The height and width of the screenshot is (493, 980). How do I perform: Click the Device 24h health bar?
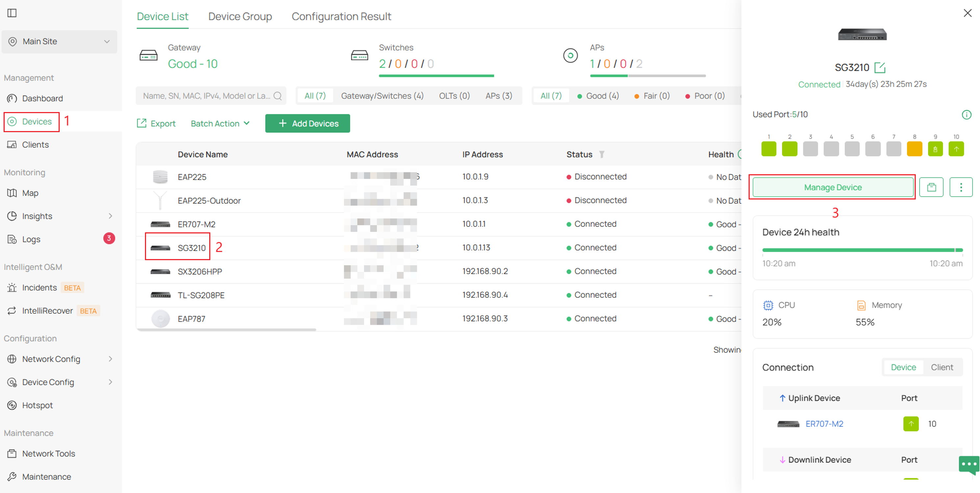862,250
